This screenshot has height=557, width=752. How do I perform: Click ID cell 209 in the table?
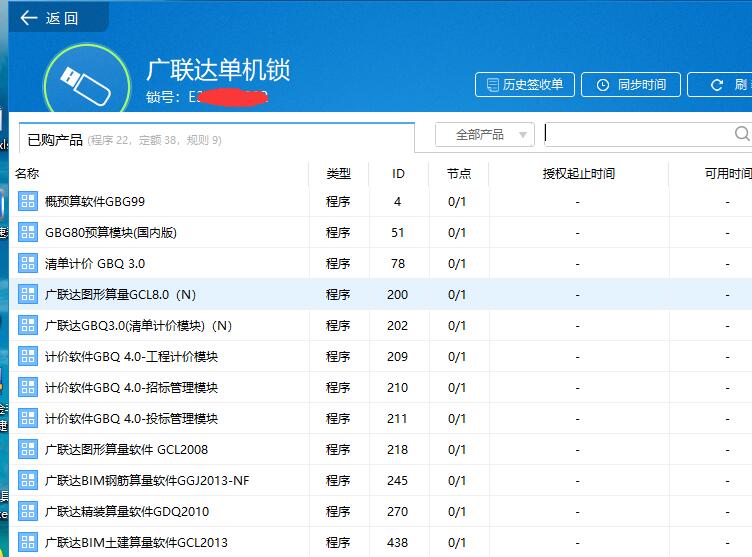pos(398,356)
